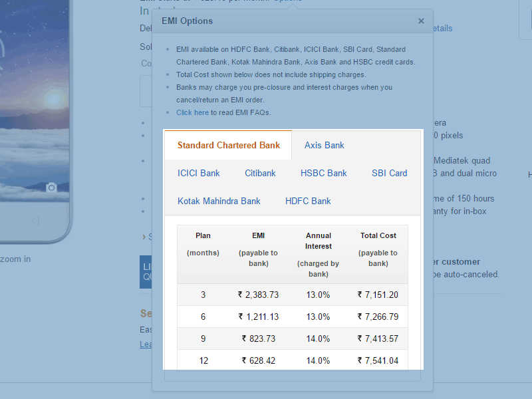532x399 pixels.
Task: Open the ICICI Bank tab
Action: coord(198,173)
